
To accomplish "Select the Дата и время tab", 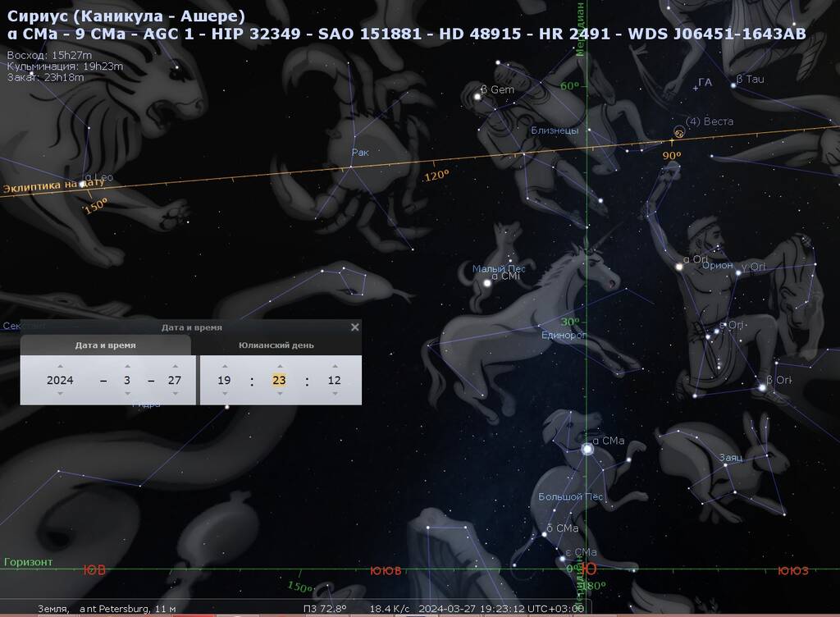I will (106, 345).
